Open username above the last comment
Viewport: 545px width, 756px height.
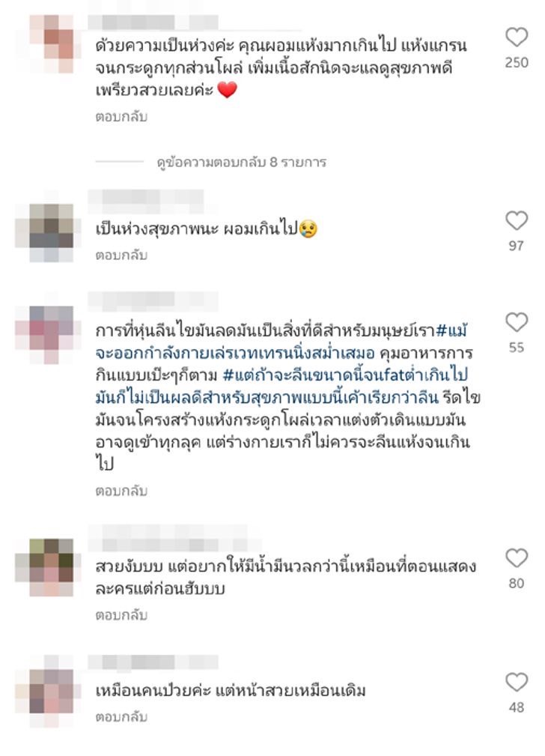coord(153,662)
